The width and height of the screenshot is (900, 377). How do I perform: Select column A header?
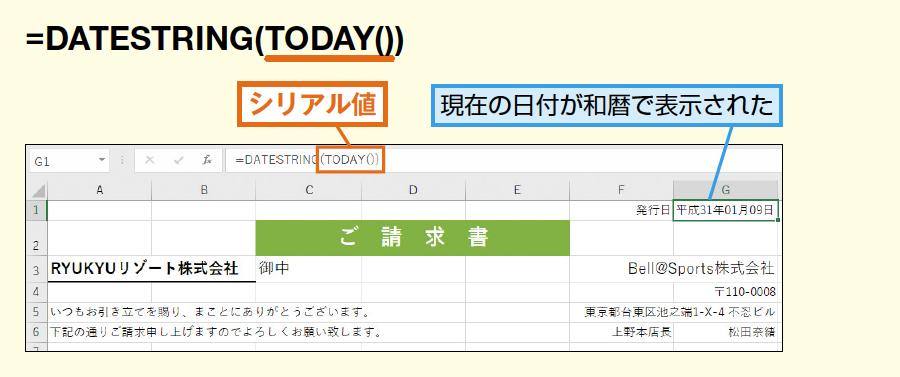coord(99,191)
